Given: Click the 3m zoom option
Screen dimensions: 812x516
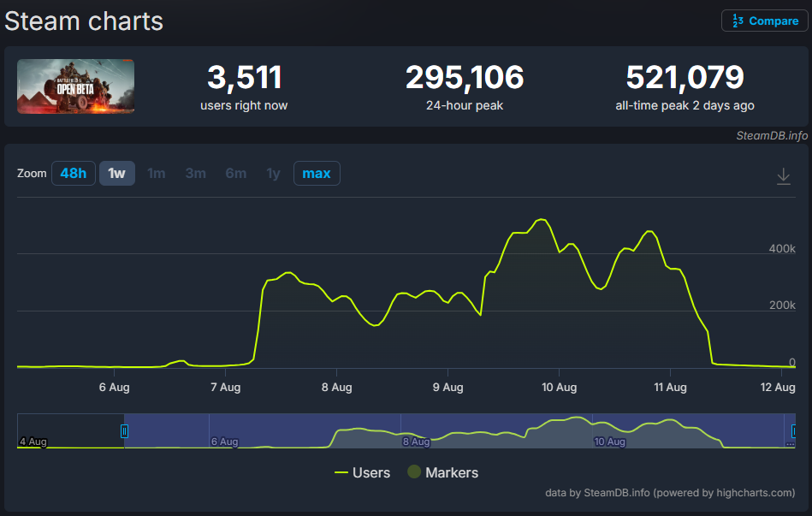Looking at the screenshot, I should point(196,174).
